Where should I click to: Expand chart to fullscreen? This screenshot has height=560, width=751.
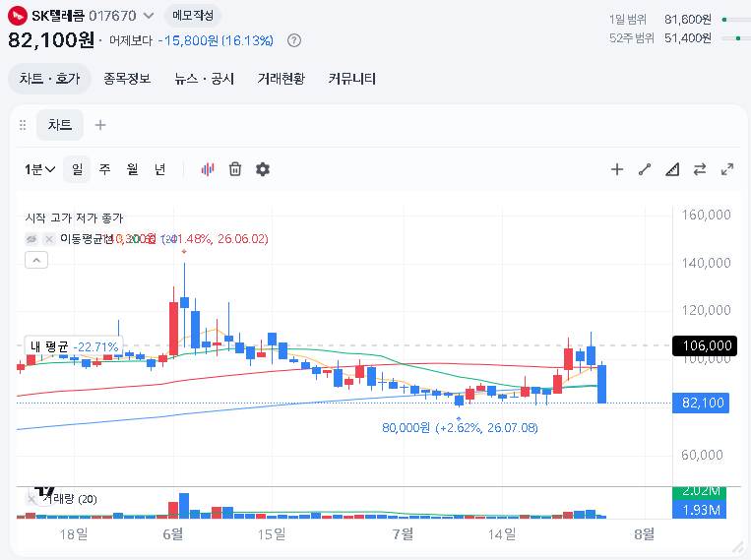click(x=727, y=169)
